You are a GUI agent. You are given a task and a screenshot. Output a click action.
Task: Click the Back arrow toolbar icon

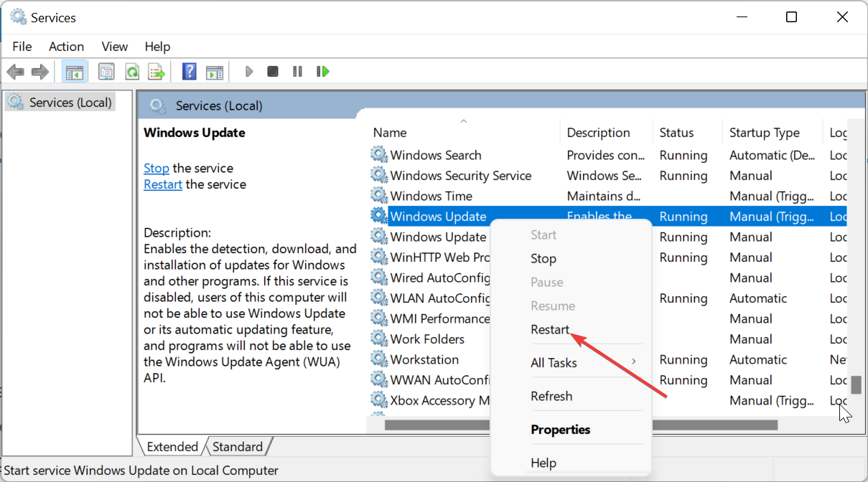click(x=16, y=72)
